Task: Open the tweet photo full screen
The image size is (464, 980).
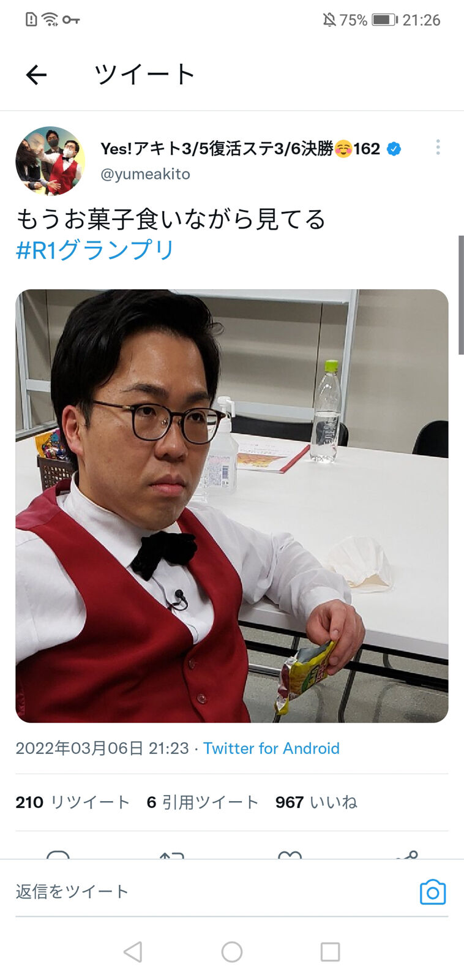Action: click(x=232, y=506)
